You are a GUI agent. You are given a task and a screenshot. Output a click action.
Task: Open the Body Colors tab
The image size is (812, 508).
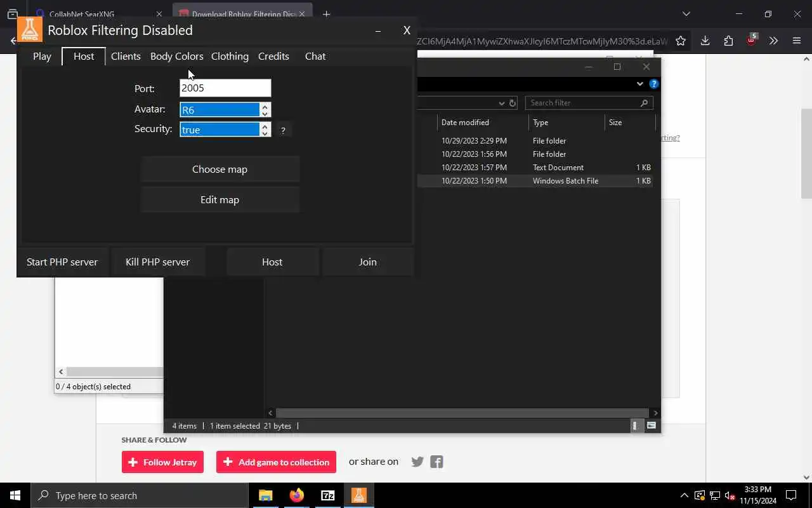pos(176,57)
